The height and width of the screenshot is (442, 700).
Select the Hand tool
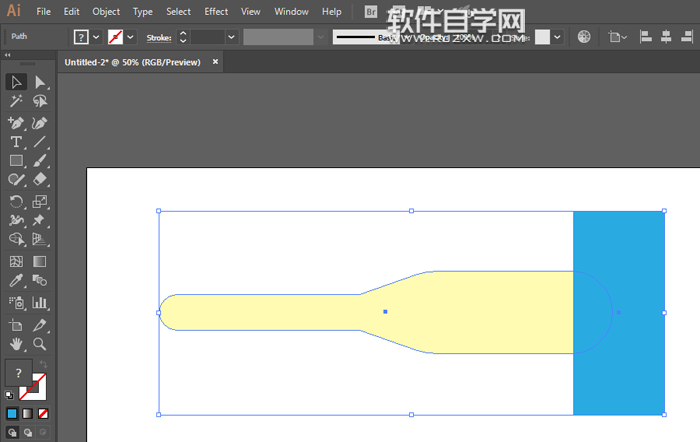click(x=16, y=344)
